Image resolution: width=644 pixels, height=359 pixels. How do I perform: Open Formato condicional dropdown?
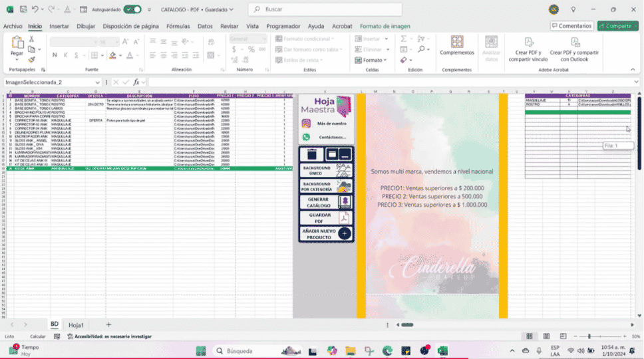304,39
